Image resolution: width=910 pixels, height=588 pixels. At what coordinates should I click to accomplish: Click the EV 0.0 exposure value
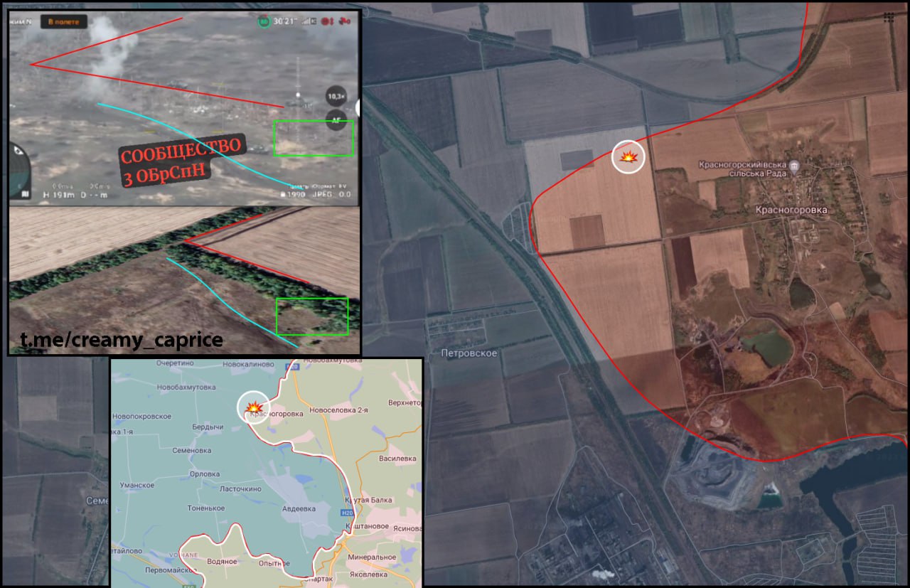(344, 194)
